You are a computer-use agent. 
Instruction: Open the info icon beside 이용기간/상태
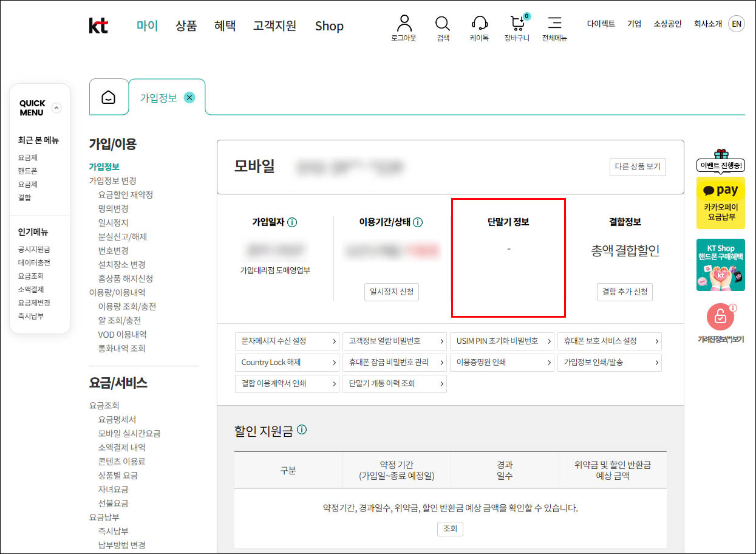tap(417, 222)
